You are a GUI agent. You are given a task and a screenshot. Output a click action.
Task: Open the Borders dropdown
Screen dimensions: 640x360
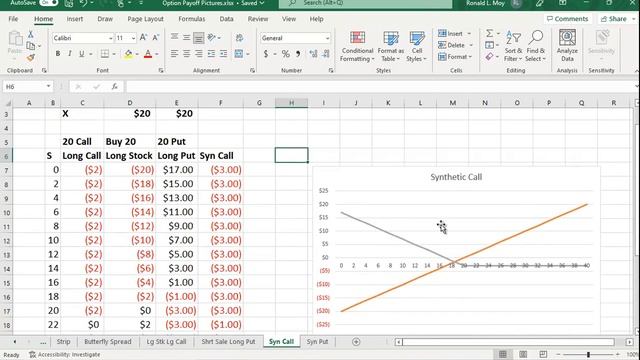(114, 54)
